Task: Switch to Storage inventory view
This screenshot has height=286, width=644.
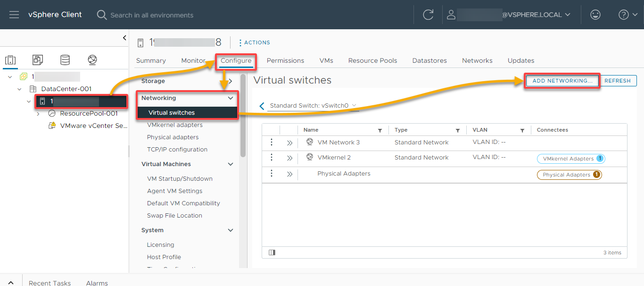Action: [x=65, y=60]
